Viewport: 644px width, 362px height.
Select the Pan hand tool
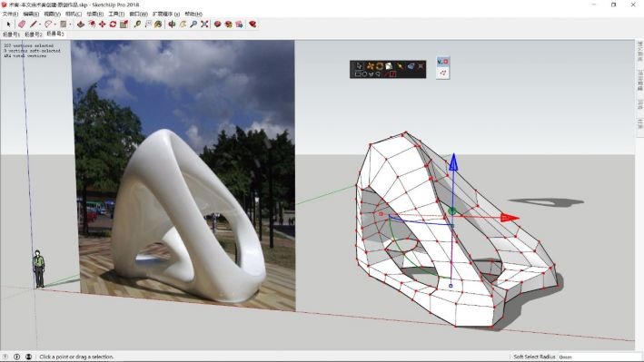(x=183, y=24)
